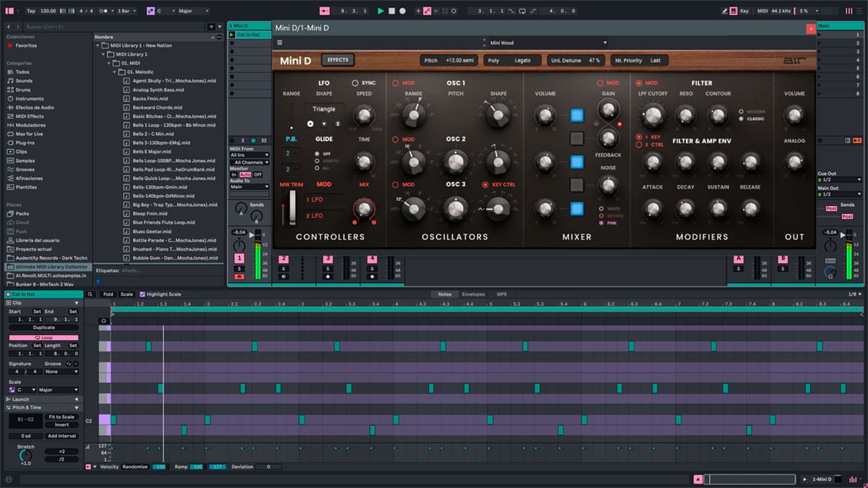
Task: Toggle OSC 3 KEY CTRL switch
Action: click(x=485, y=184)
